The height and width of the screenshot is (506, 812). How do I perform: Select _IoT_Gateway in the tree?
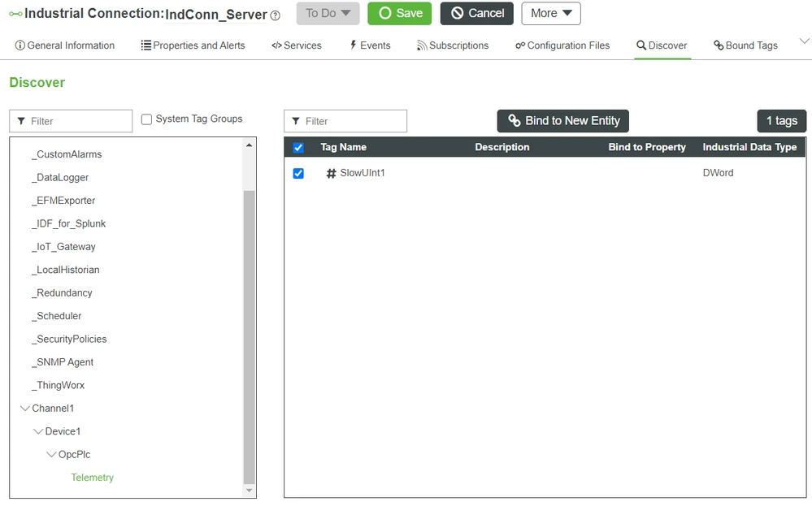coord(63,247)
